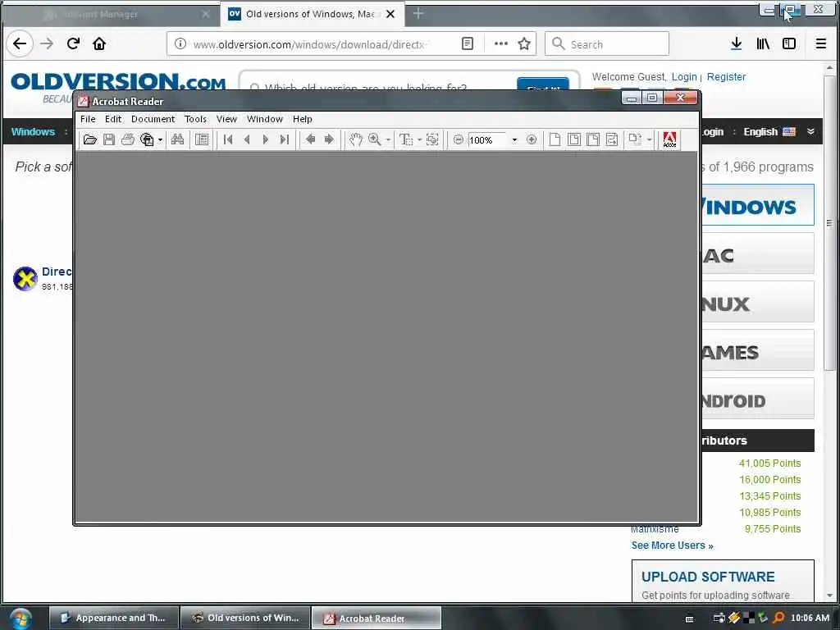Image resolution: width=840 pixels, height=630 pixels.
Task: Click the Register link on OldVersion
Action: (726, 77)
